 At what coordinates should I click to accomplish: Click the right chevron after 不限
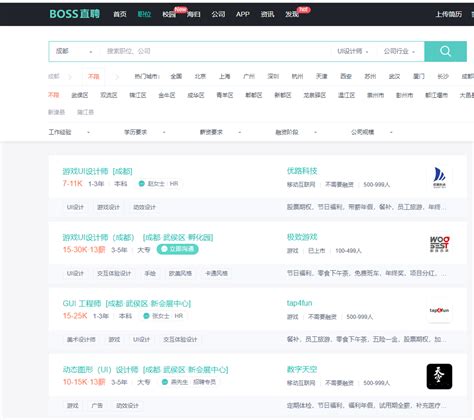coord(117,77)
